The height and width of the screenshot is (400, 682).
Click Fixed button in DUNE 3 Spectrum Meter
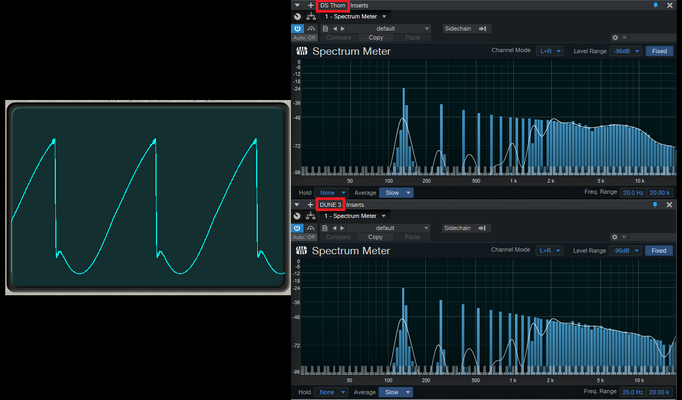click(x=659, y=250)
